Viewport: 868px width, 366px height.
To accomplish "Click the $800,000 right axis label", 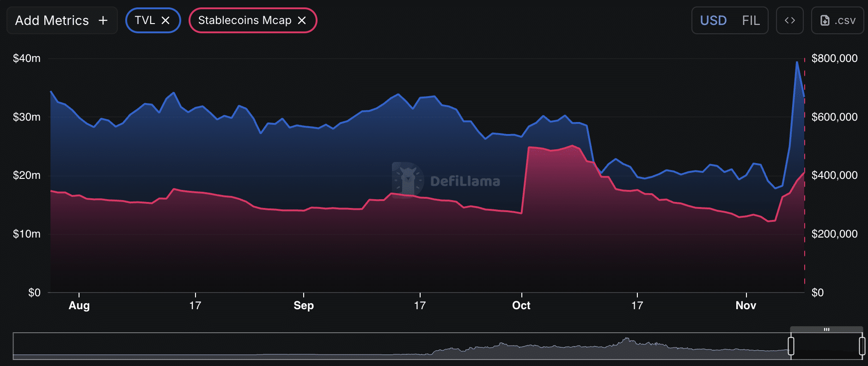I will click(x=834, y=59).
